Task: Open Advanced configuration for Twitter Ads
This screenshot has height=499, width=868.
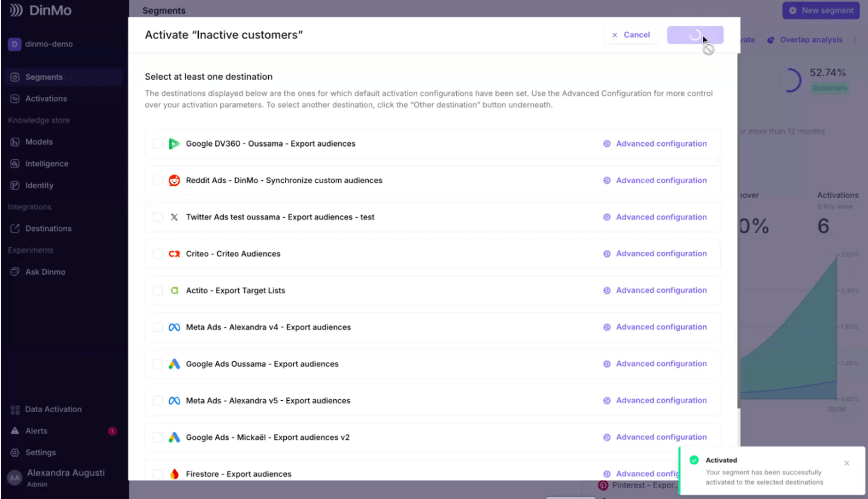Action: (x=655, y=217)
